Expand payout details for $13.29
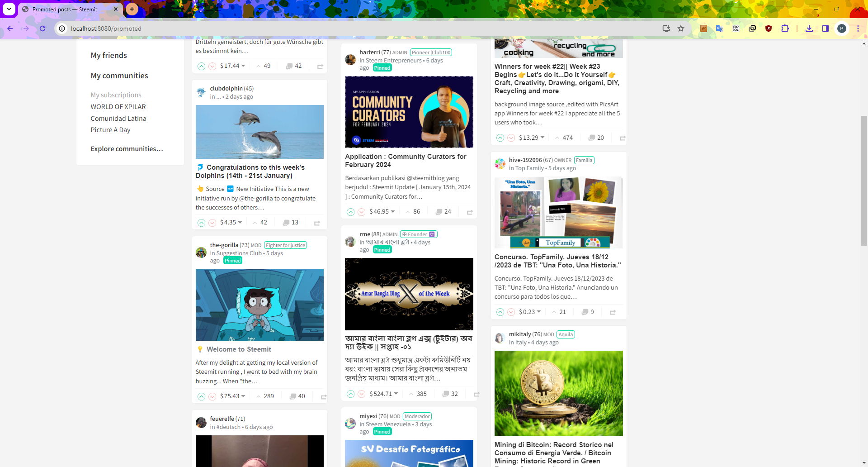Screen dimensions: 868x467 coord(532,138)
